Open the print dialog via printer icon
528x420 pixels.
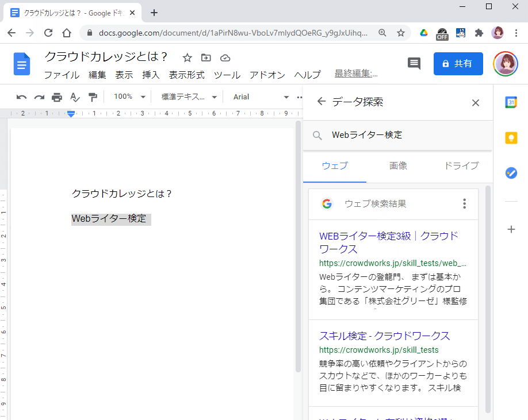click(x=56, y=97)
